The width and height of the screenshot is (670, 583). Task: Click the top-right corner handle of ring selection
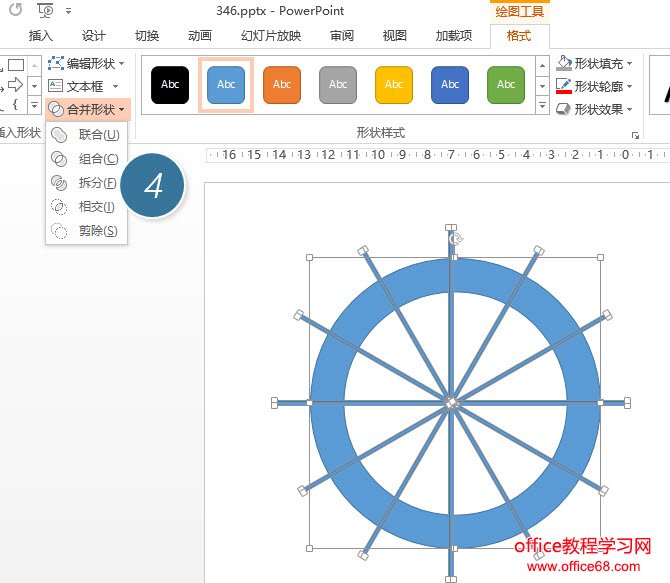click(600, 257)
